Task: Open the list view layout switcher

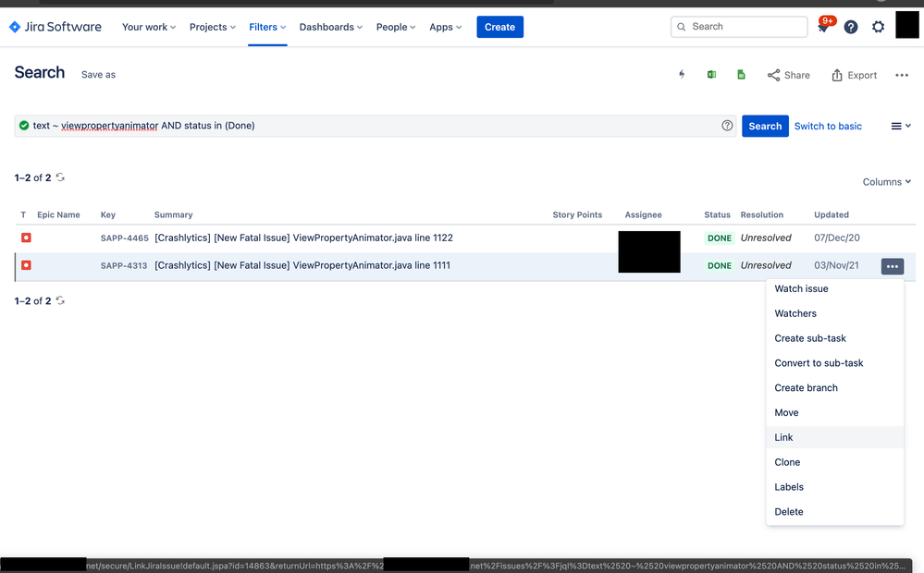Action: tap(901, 126)
